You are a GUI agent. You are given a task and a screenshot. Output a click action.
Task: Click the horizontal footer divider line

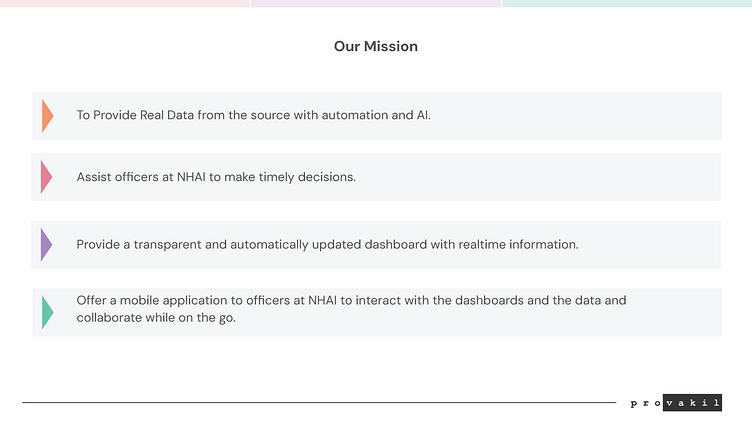(318, 403)
